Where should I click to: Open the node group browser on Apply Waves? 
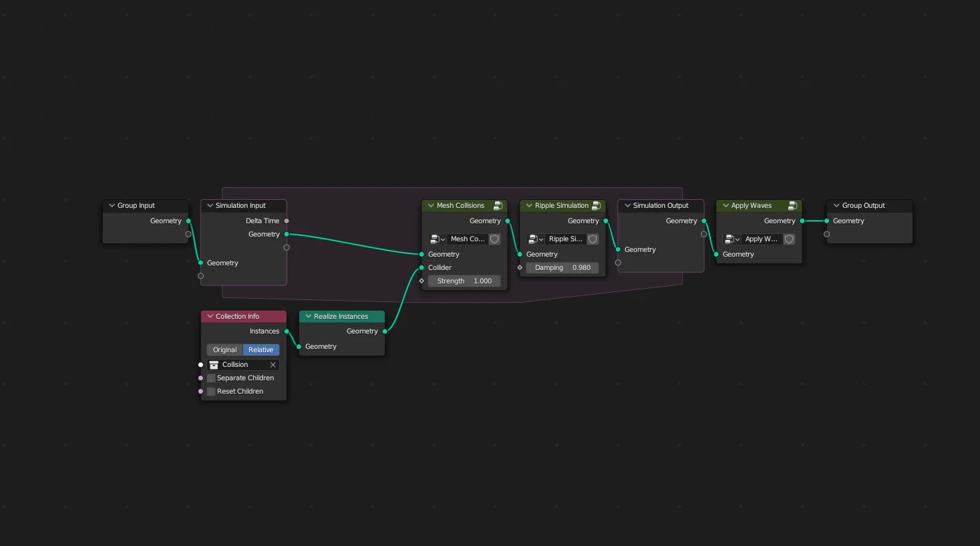732,239
